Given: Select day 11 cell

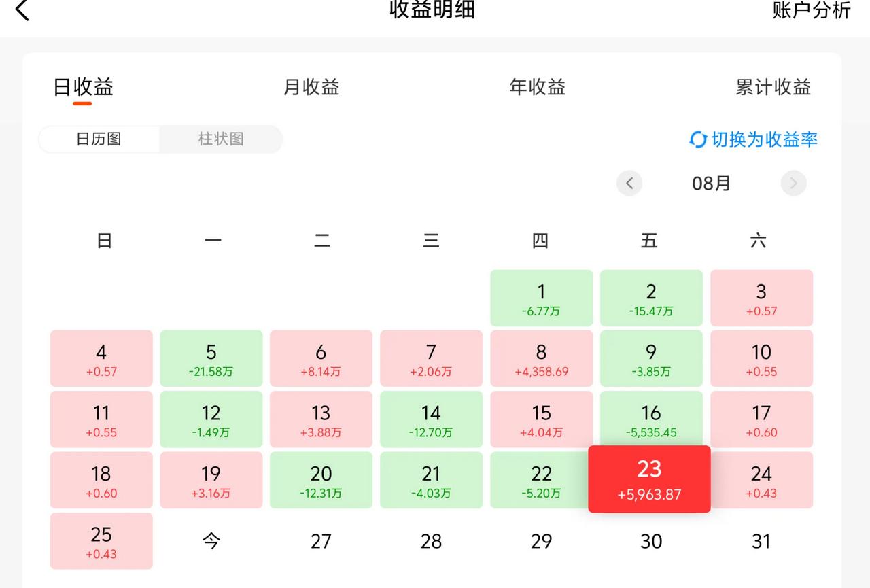Looking at the screenshot, I should point(101,419).
